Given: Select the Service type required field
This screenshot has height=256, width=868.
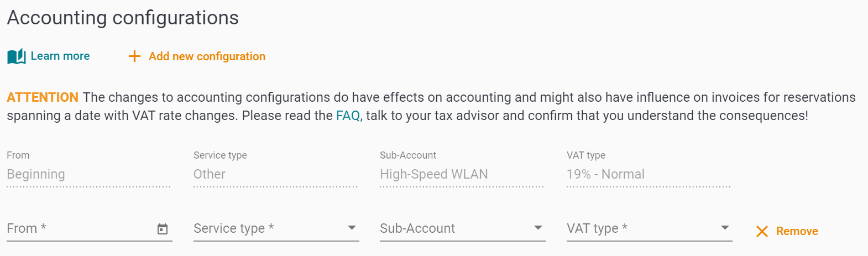Looking at the screenshot, I should [276, 228].
